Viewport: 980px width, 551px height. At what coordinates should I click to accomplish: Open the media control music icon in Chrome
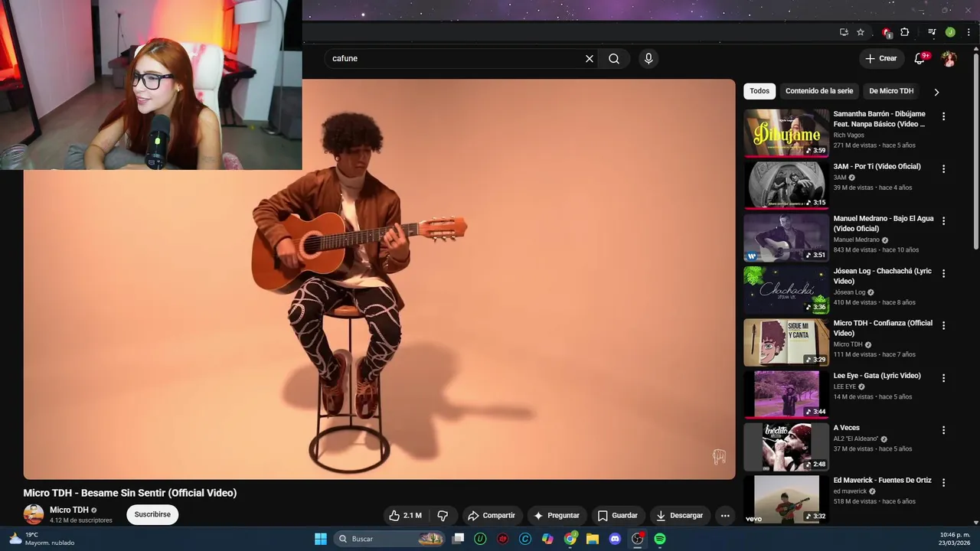(932, 32)
